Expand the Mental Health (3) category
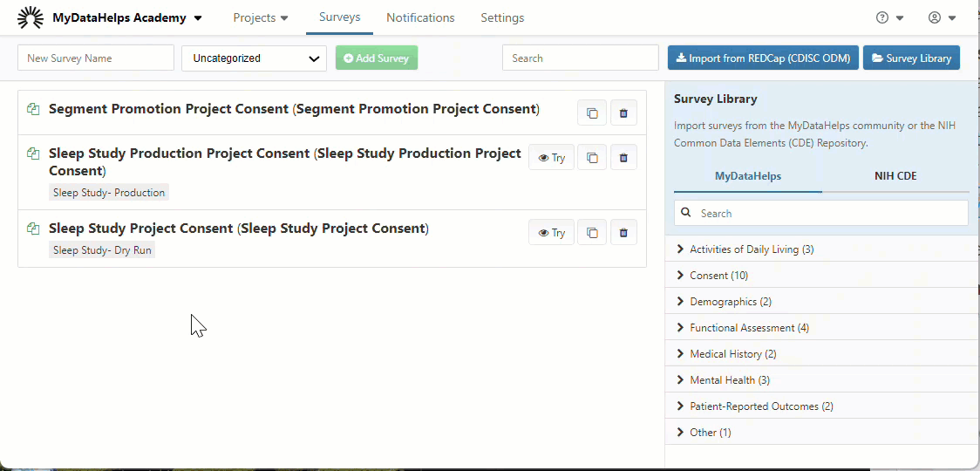Viewport: 980px width, 471px height. (729, 380)
